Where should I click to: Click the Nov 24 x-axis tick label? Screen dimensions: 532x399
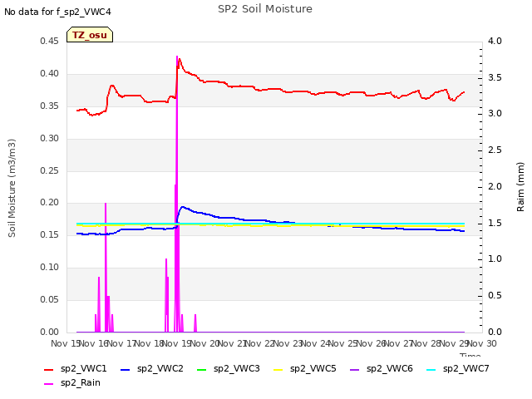316,343
